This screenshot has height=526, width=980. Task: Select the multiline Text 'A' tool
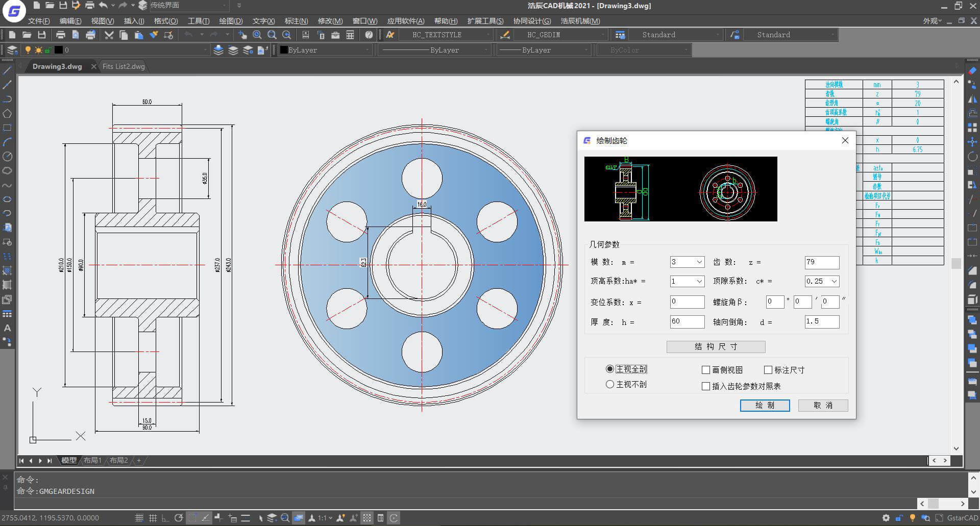(x=7, y=328)
